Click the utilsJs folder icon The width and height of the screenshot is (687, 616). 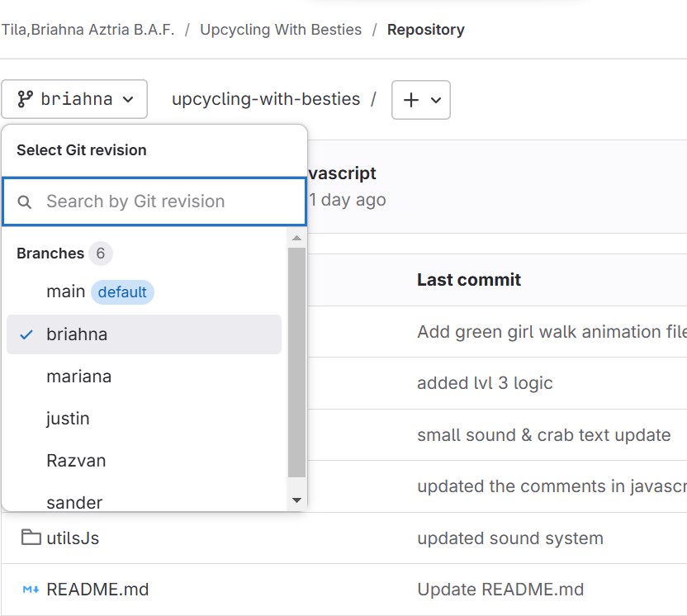[31, 538]
